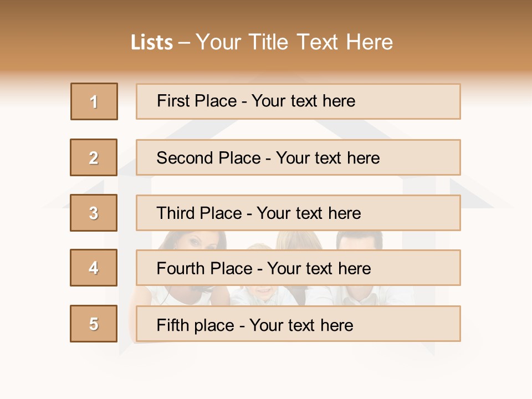
Task: Click the number 1 box
Action: [x=94, y=101]
